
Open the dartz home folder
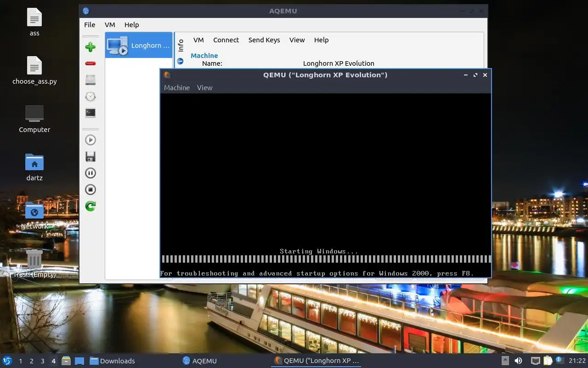coord(34,167)
